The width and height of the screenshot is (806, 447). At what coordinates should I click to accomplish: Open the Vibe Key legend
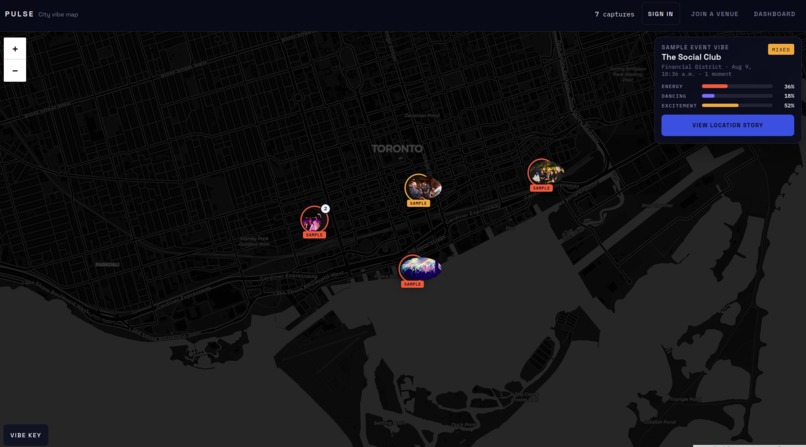coord(26,435)
